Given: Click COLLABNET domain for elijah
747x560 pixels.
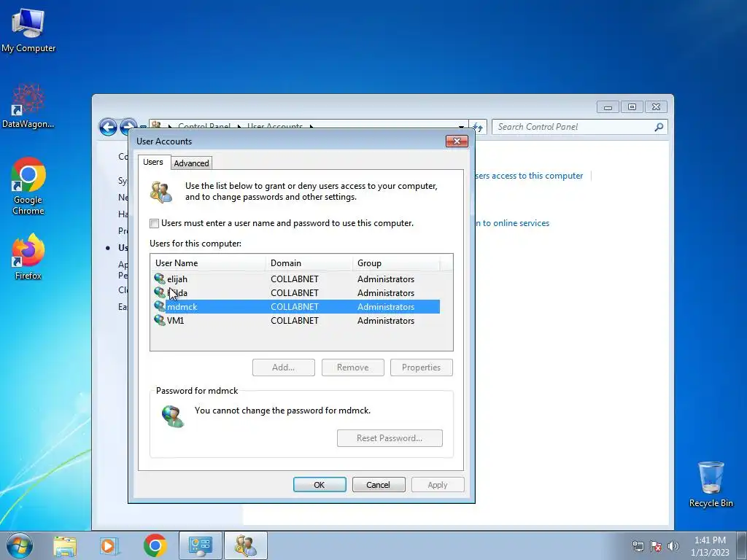Looking at the screenshot, I should pos(295,279).
